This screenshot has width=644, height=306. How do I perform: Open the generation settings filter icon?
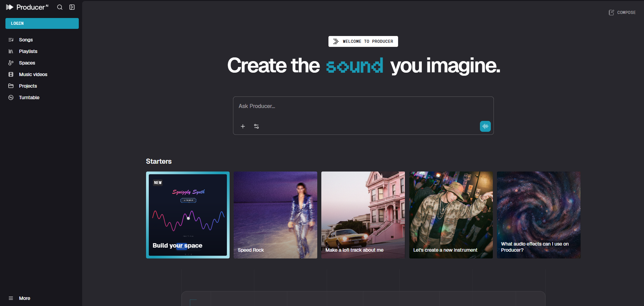coord(256,126)
